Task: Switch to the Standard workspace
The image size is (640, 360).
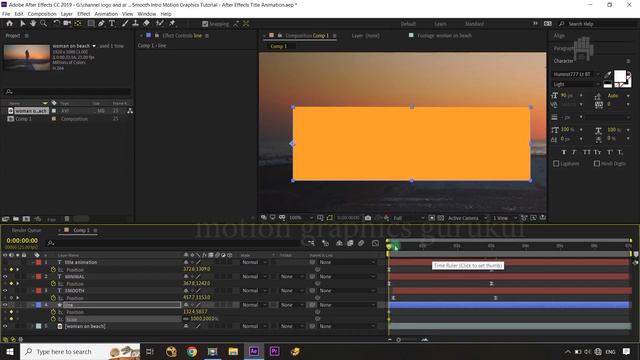Action: point(474,24)
